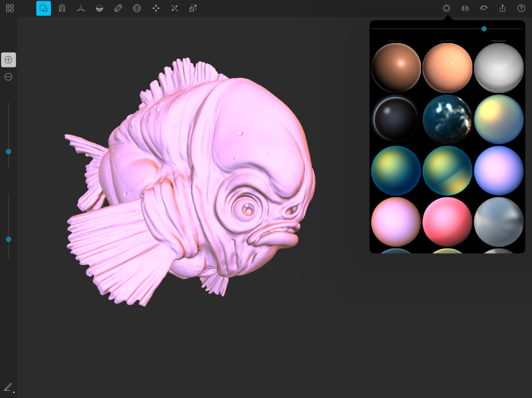The width and height of the screenshot is (532, 398).
Task: Select the three-pointed pinch brush
Action: pyautogui.click(x=81, y=8)
